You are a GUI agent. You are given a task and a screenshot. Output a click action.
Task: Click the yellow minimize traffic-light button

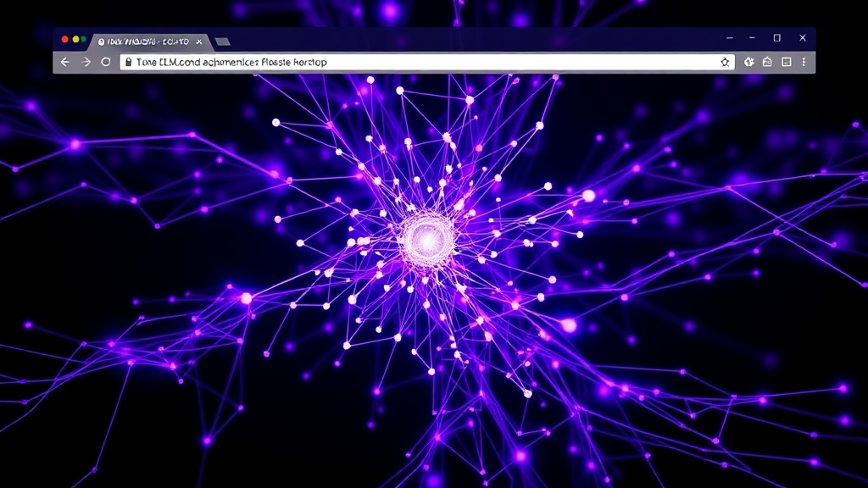coord(75,39)
